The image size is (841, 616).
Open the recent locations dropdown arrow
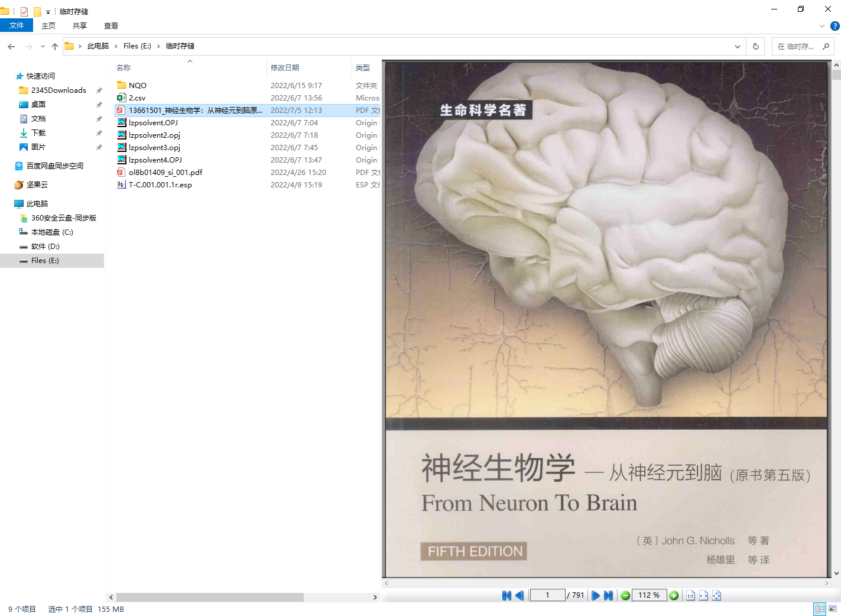(43, 46)
